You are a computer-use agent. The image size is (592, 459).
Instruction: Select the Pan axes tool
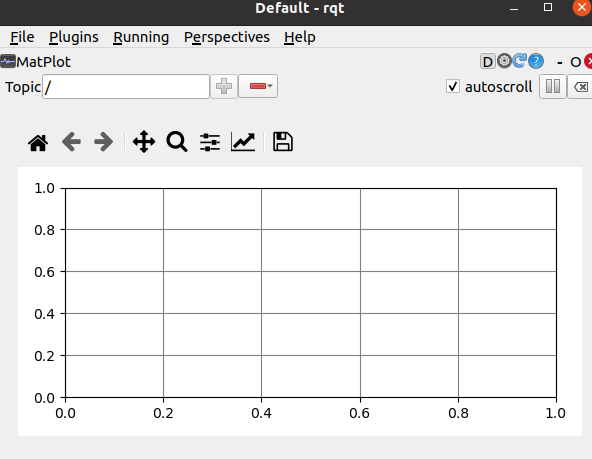pyautogui.click(x=144, y=142)
